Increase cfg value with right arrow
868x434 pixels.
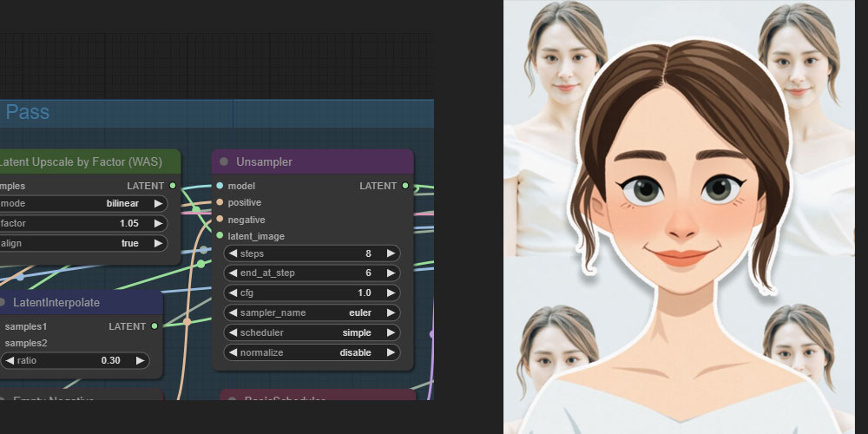tap(391, 293)
